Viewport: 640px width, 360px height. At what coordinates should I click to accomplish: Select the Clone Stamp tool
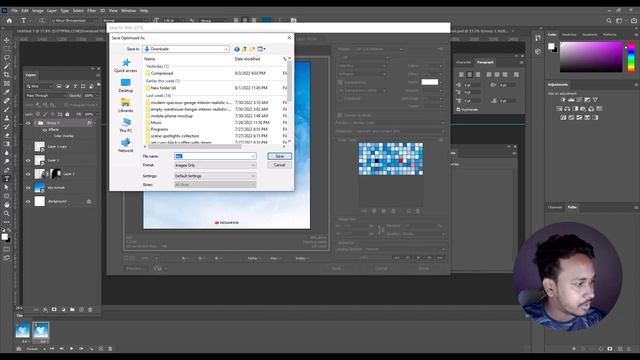pos(7,118)
